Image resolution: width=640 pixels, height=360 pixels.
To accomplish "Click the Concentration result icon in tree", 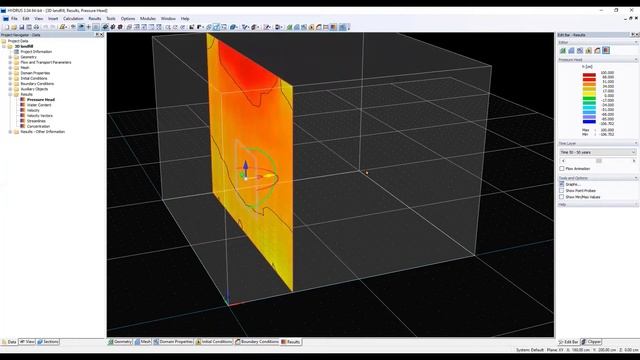I will [x=23, y=126].
